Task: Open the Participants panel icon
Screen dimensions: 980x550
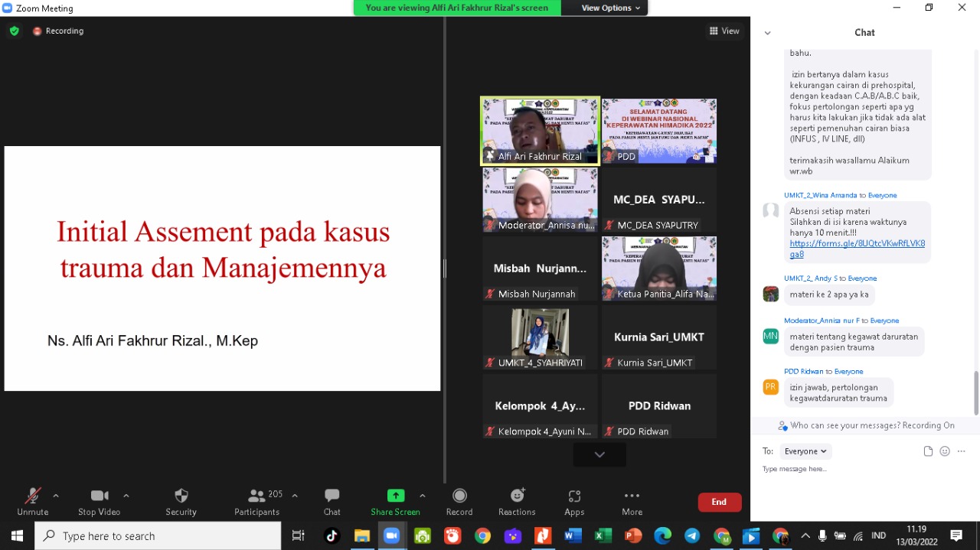Action: pos(256,496)
